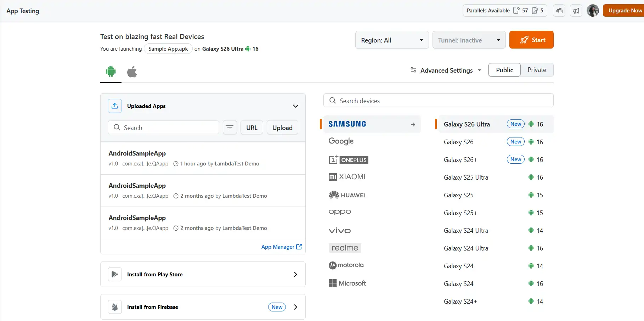The image size is (644, 321).
Task: Select the Vivo brand logo
Action: click(x=340, y=231)
